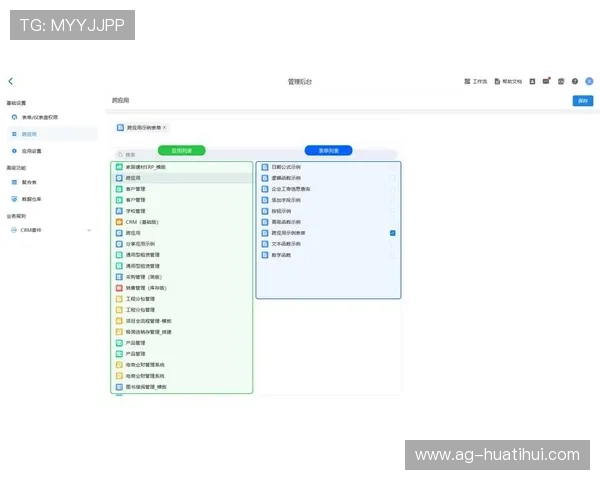Open the user avatar in top right

[x=589, y=81]
